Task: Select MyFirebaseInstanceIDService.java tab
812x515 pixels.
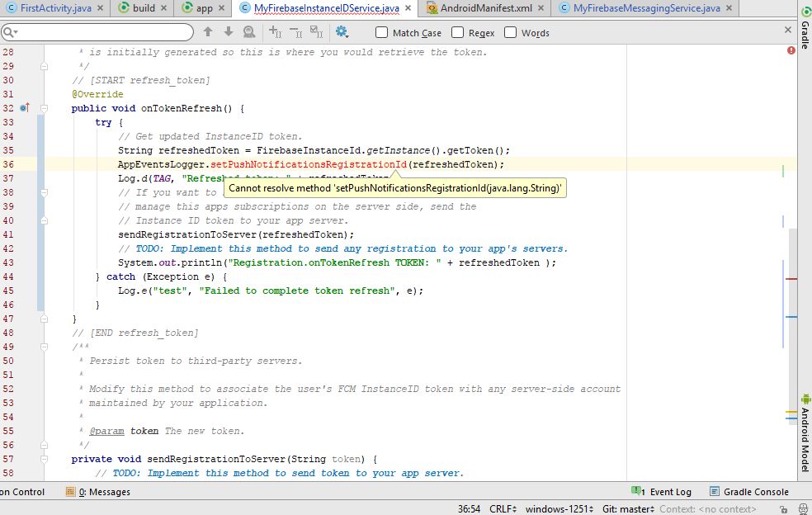Action: [326, 8]
